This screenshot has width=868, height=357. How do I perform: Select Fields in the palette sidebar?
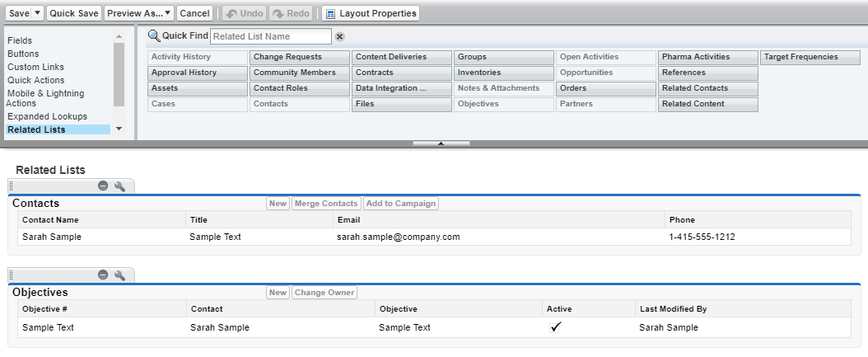click(x=20, y=40)
